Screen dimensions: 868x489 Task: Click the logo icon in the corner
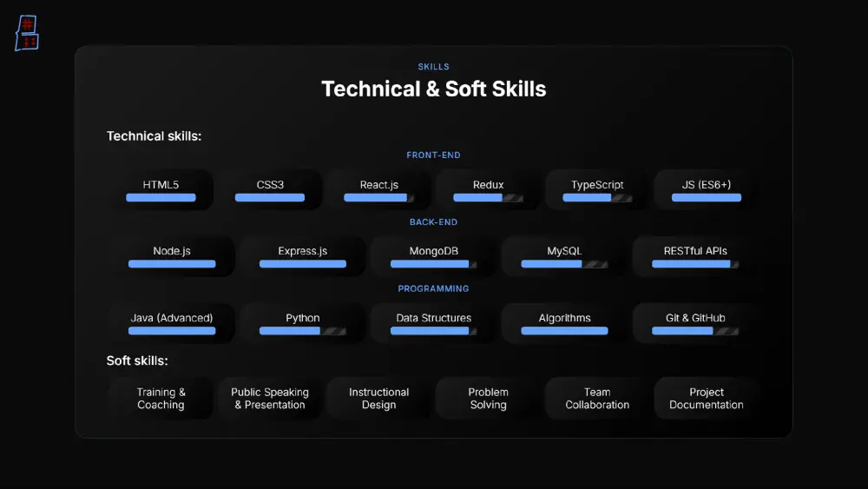[x=27, y=33]
